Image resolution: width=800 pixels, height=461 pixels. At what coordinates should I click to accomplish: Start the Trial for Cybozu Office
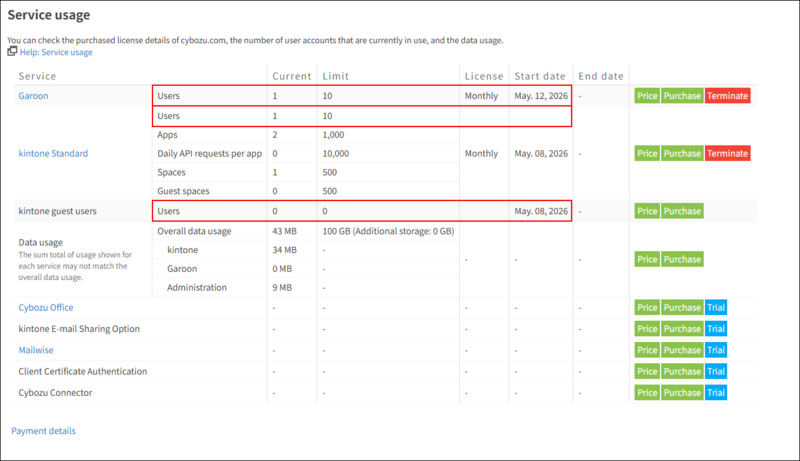pos(716,308)
